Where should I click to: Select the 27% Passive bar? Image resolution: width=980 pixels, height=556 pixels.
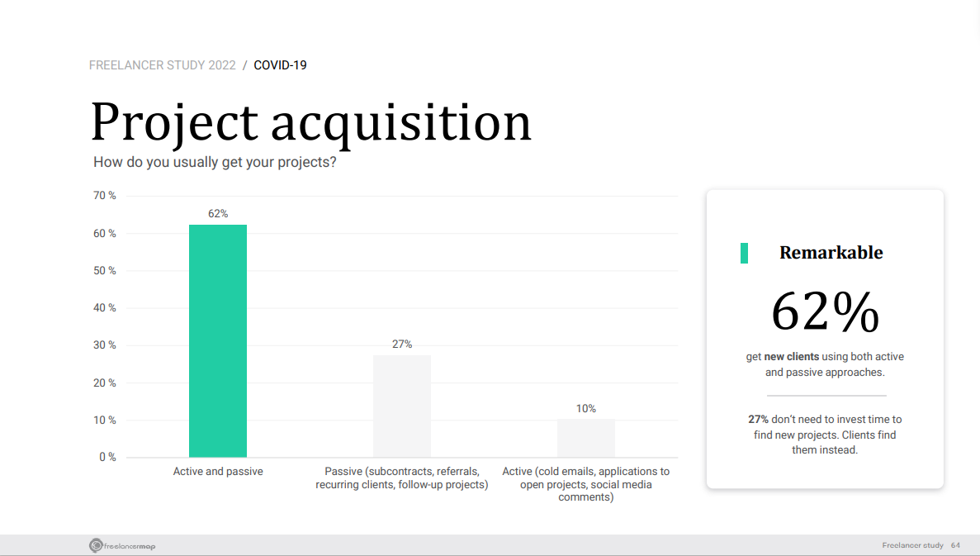[402, 406]
